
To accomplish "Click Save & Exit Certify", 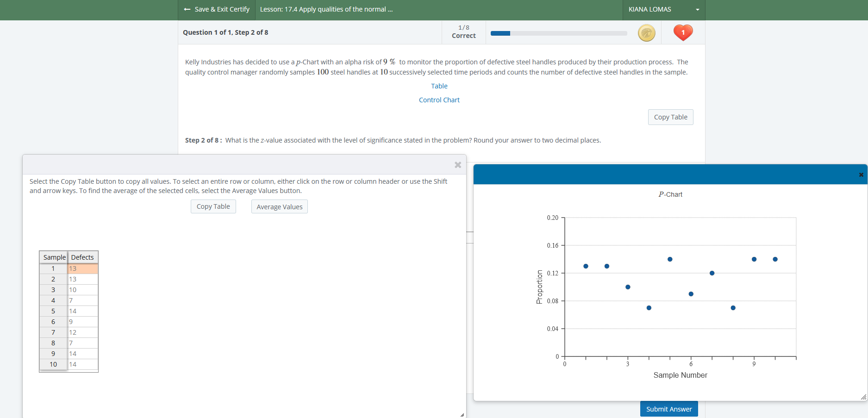I will click(x=222, y=9).
